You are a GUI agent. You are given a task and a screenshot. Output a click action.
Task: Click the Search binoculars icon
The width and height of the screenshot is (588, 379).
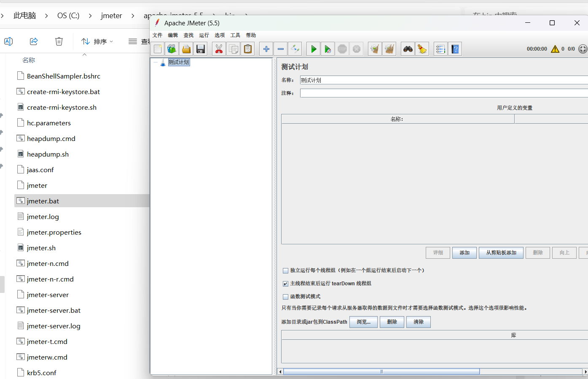408,49
